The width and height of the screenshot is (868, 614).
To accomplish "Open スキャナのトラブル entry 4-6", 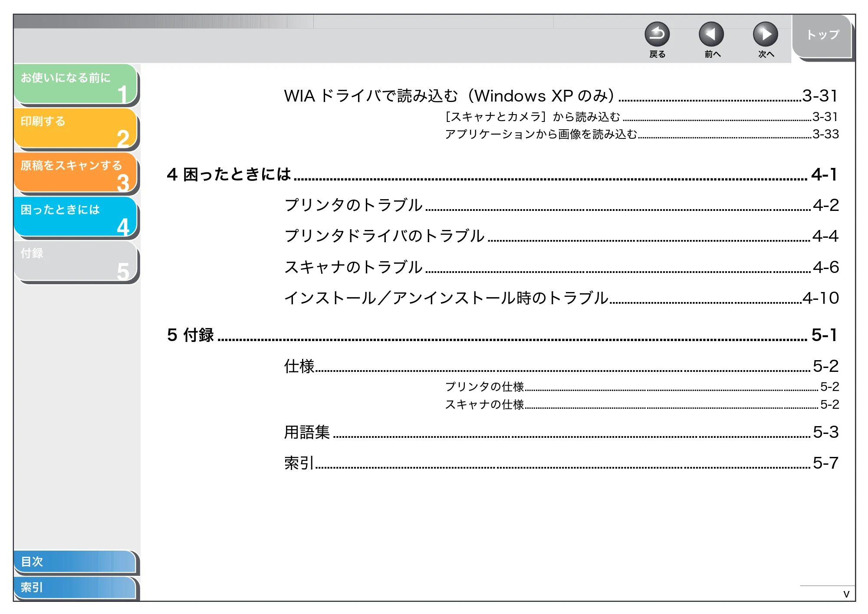I will [561, 267].
